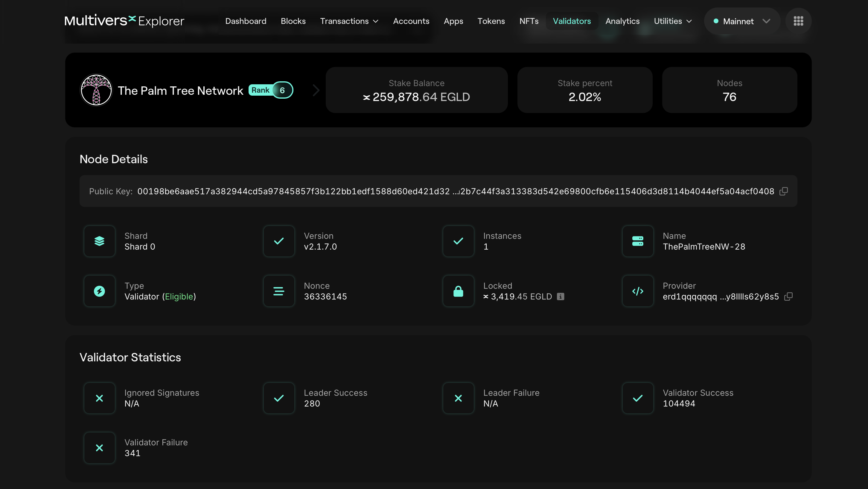Click the MultiversX Explorer logo

point(124,21)
